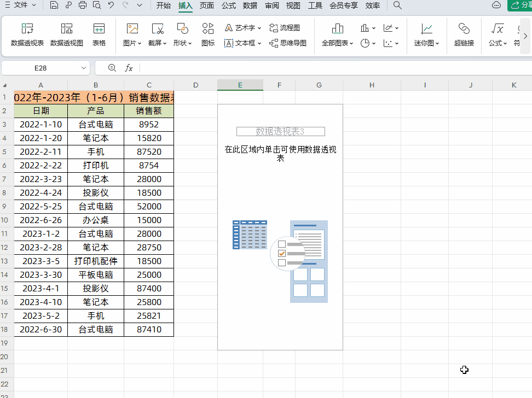The height and width of the screenshot is (398, 532).
Task: Expand the 迷你图 dropdown arrow
Action: [437, 43]
